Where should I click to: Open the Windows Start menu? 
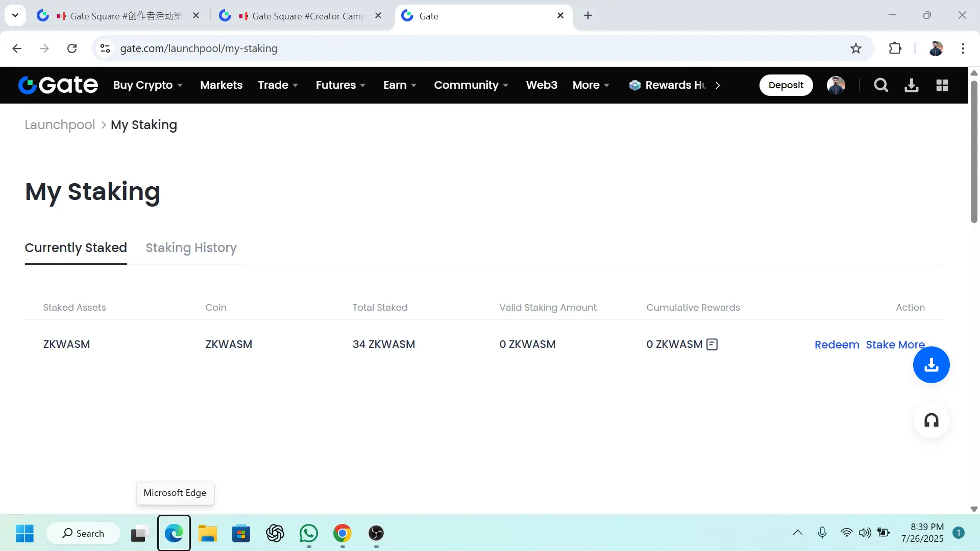coord(24,533)
